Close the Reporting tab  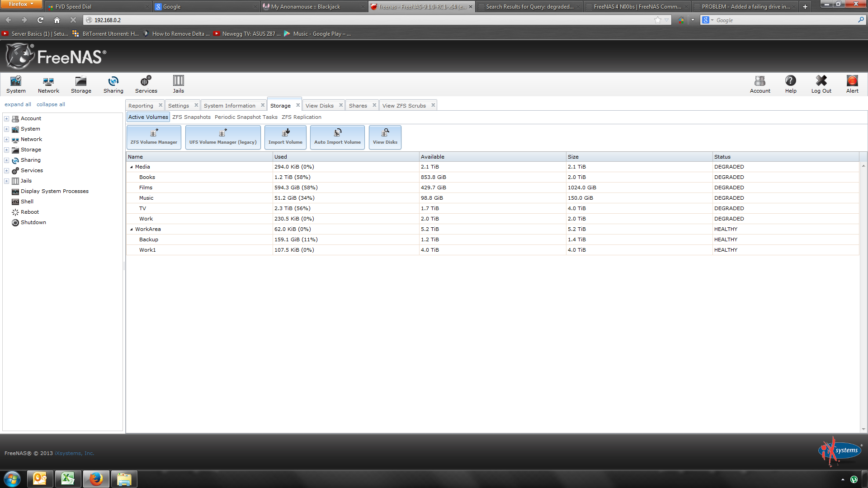(x=160, y=105)
